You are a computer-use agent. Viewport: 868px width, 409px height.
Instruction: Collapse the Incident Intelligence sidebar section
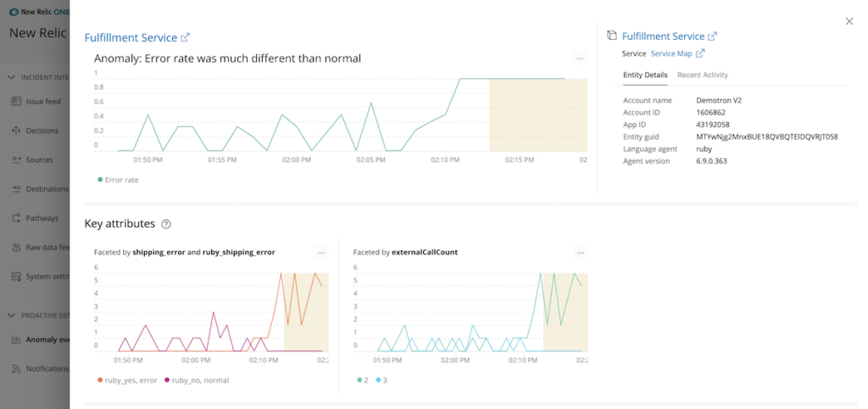(12, 77)
